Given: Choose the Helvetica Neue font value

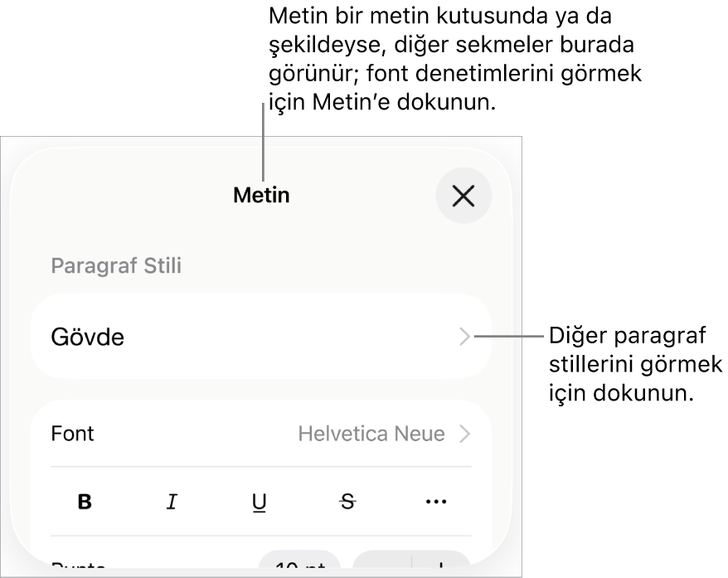Looking at the screenshot, I should (x=371, y=434).
